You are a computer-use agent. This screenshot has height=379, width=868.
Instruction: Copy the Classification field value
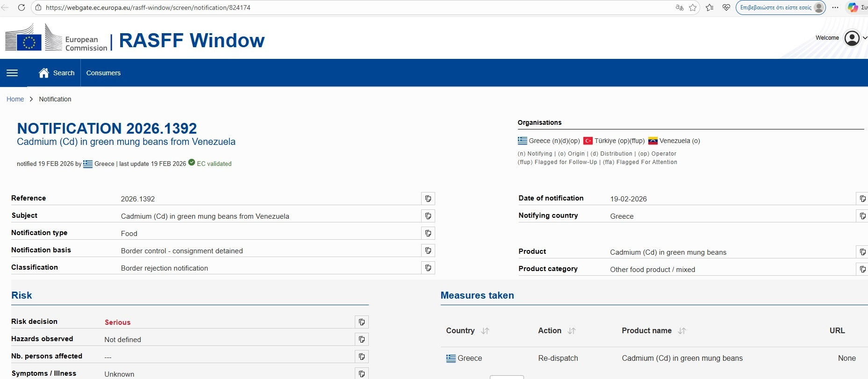point(428,268)
